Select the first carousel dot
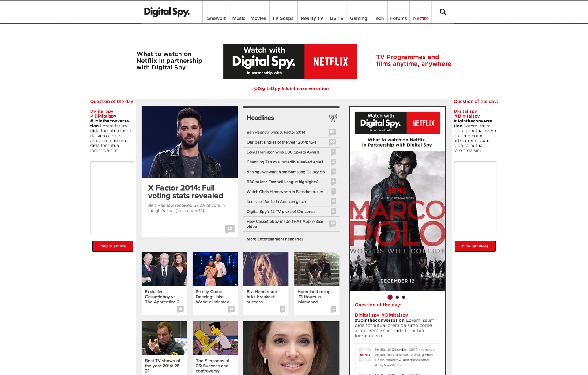 [x=390, y=297]
